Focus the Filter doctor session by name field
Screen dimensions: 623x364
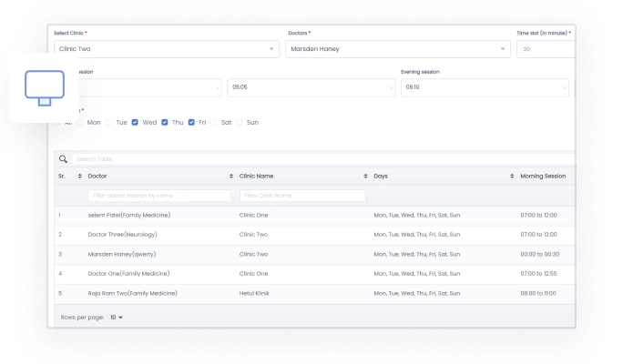tap(159, 196)
